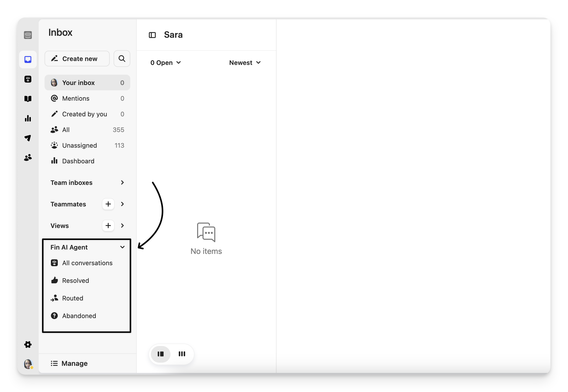Screen dimensions: 568x392
Task: Click the search magnifier button
Action: click(x=122, y=59)
